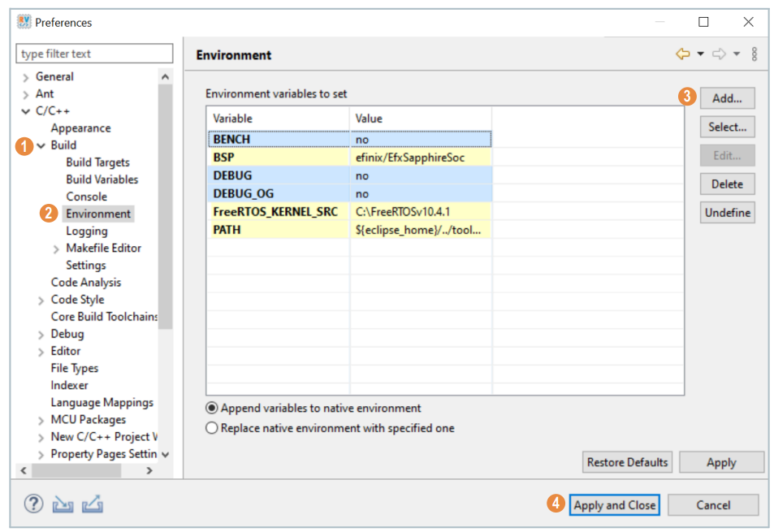The image size is (774, 532).
Task: Open the Build Variables preference page
Action: click(102, 179)
